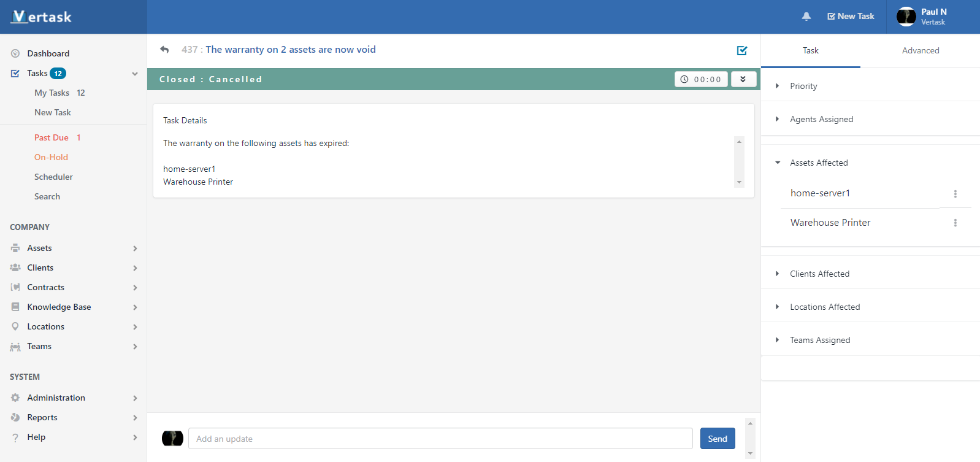Click the Knowledge Base book icon
This screenshot has height=462, width=980.
coord(15,307)
